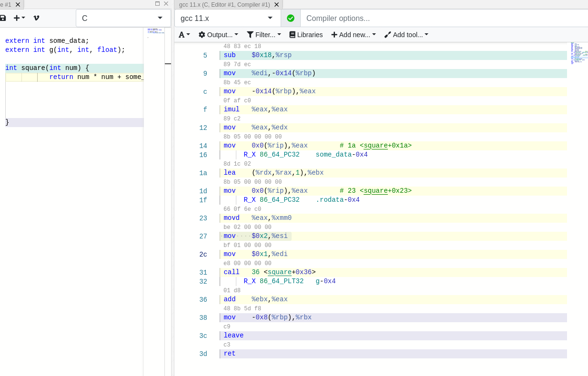This screenshot has height=376, width=588.
Task: Open the Filter funnel menu
Action: (264, 35)
